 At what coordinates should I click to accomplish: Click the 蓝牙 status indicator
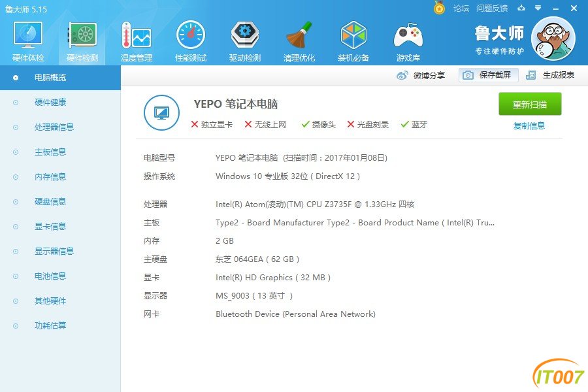pos(414,125)
